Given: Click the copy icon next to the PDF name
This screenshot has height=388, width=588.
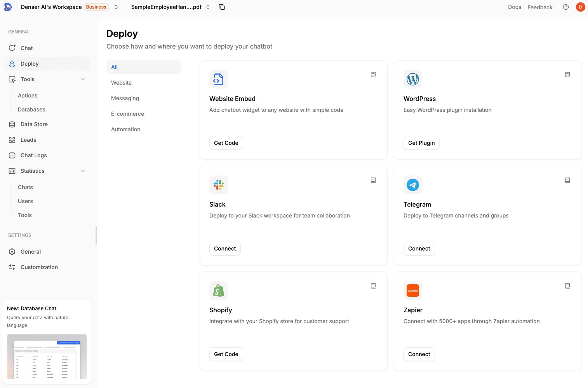Looking at the screenshot, I should (221, 7).
